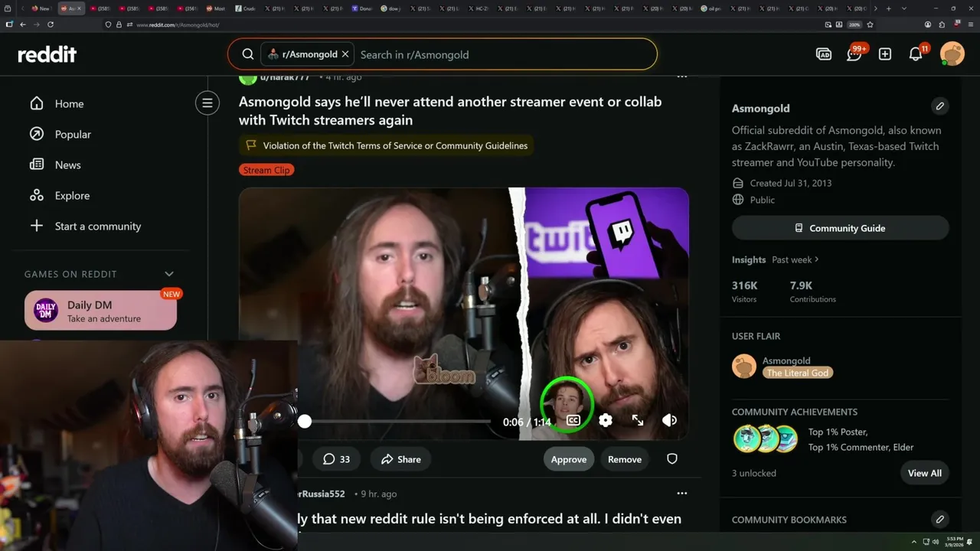Click the Twitch Terms violation report banner
This screenshot has height=551, width=980.
pos(386,145)
